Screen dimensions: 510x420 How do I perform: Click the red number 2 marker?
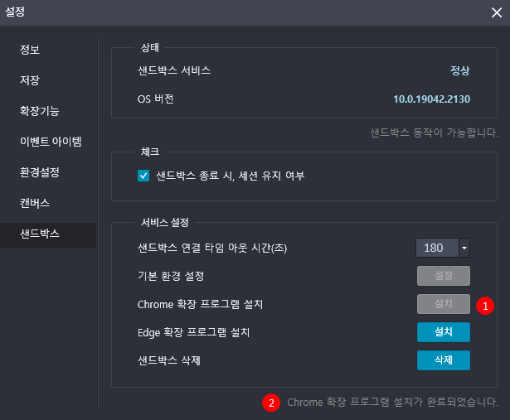pyautogui.click(x=270, y=403)
